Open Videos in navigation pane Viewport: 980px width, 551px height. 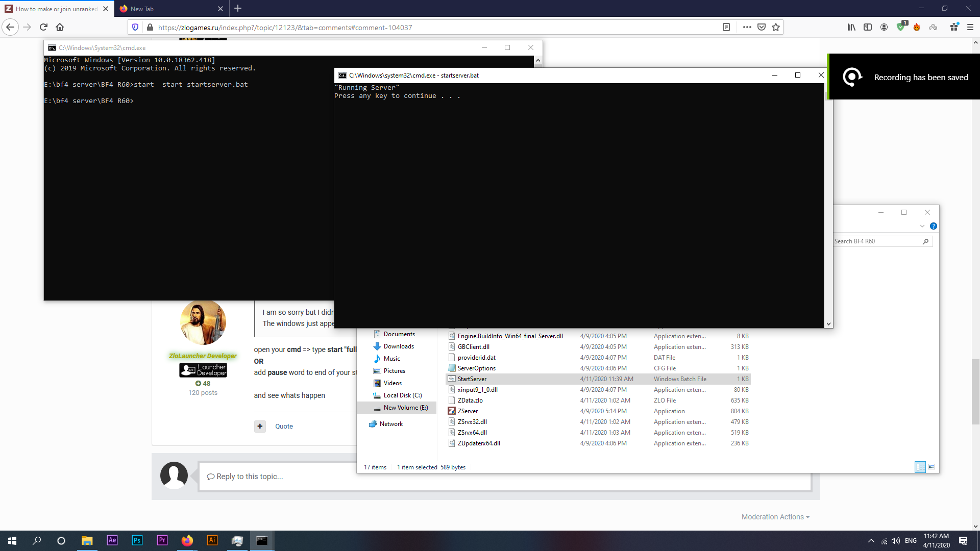click(393, 383)
